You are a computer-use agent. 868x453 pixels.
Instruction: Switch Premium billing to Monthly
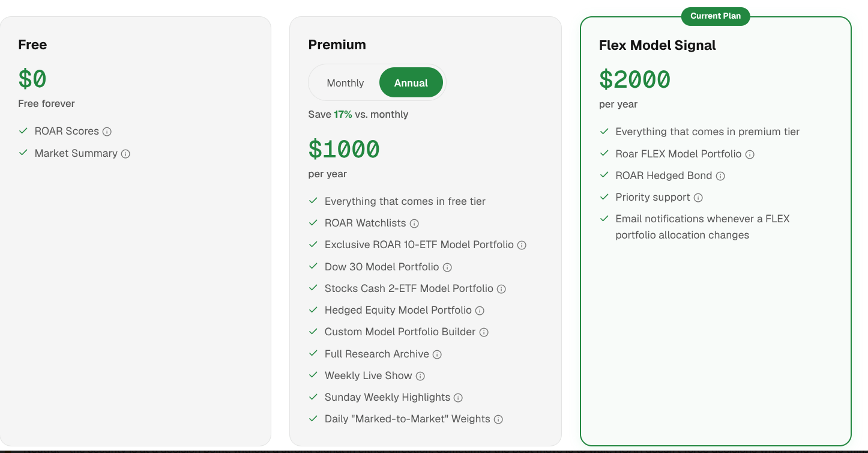click(x=345, y=83)
